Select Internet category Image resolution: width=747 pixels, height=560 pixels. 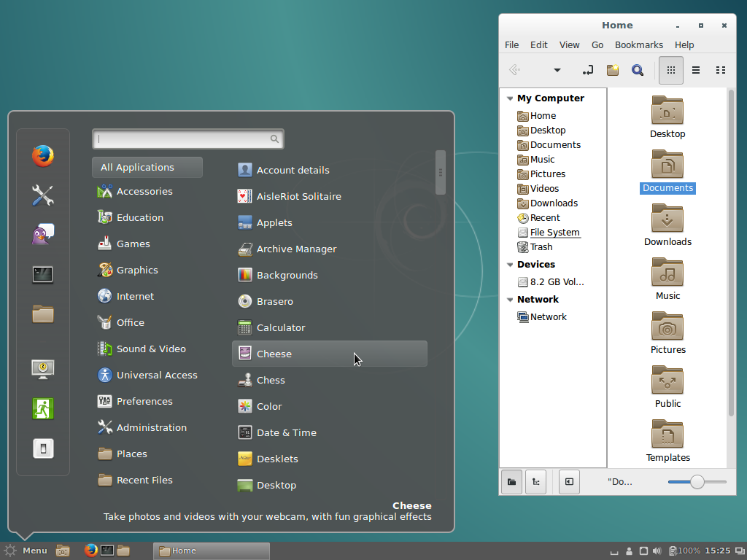[x=147, y=296]
